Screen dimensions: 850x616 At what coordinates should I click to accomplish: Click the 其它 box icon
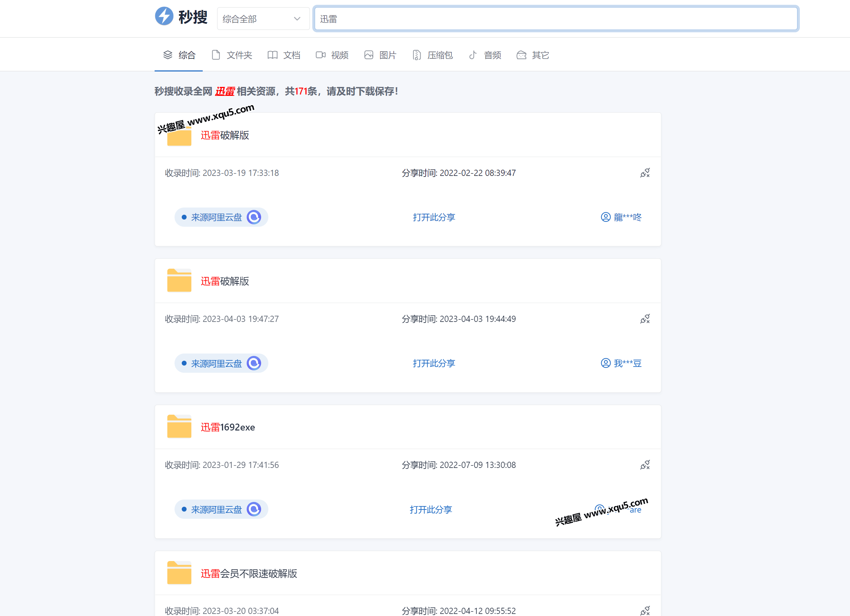click(521, 55)
